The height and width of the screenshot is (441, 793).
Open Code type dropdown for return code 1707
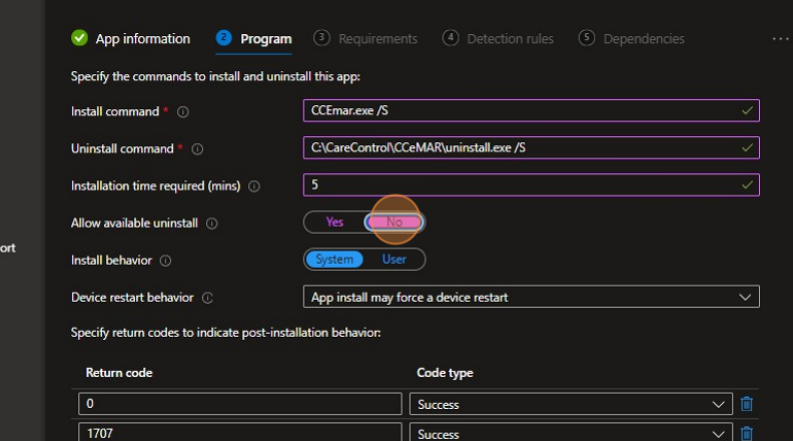(570, 434)
